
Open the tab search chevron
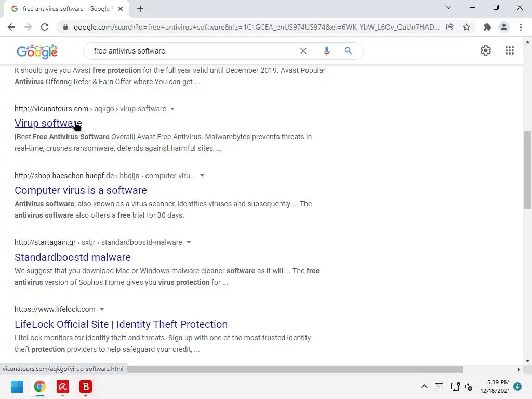pos(448,7)
